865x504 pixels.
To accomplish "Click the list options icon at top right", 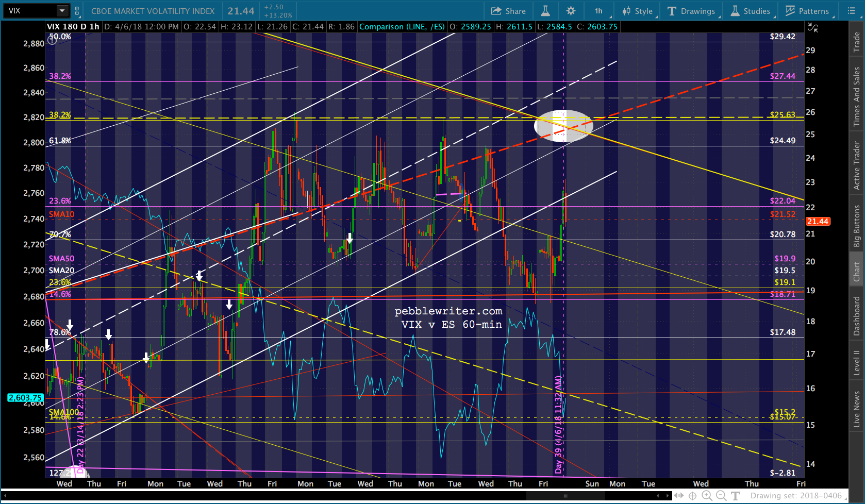I will (851, 11).
